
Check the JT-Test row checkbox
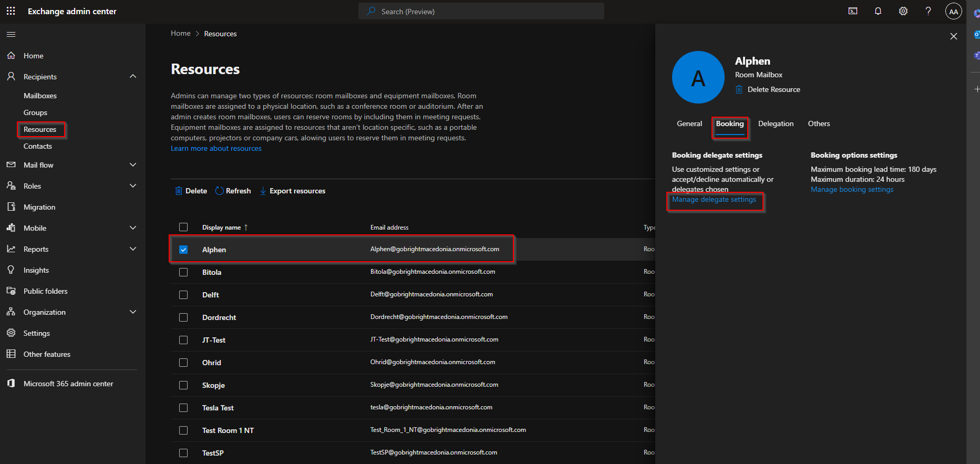183,340
